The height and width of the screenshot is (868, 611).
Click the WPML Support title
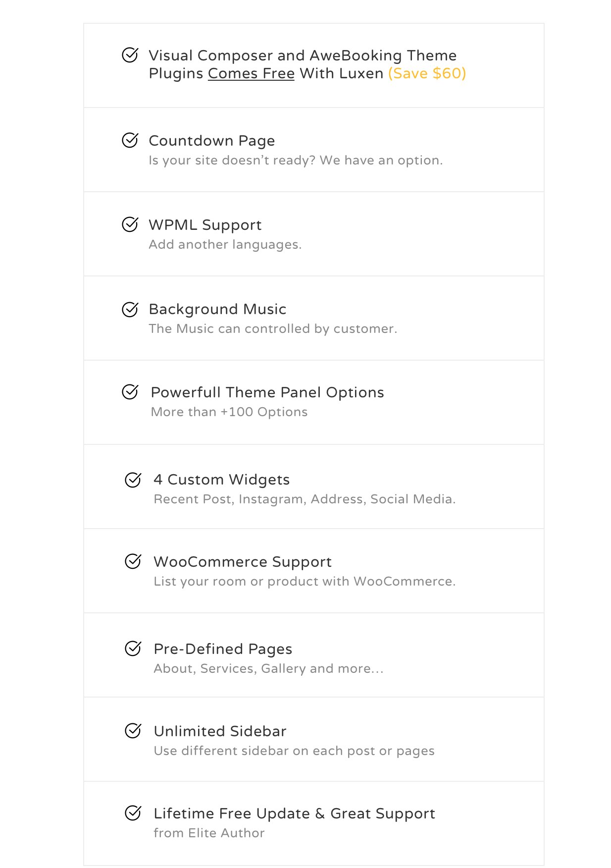tap(205, 225)
